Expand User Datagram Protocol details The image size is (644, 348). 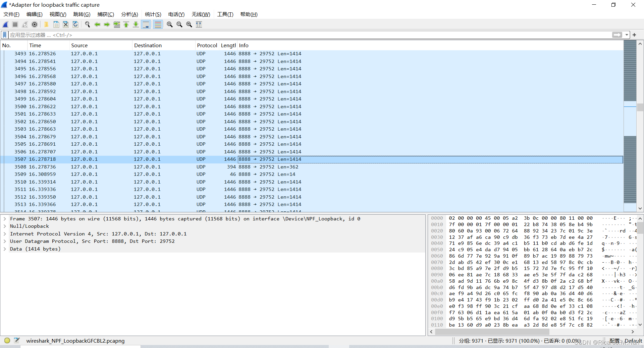5,241
